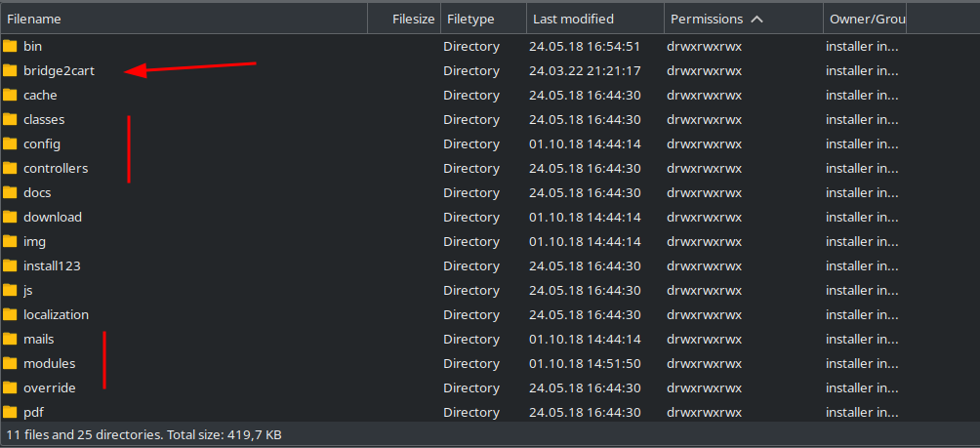Click the bin folder icon
The image size is (980, 448).
point(11,46)
